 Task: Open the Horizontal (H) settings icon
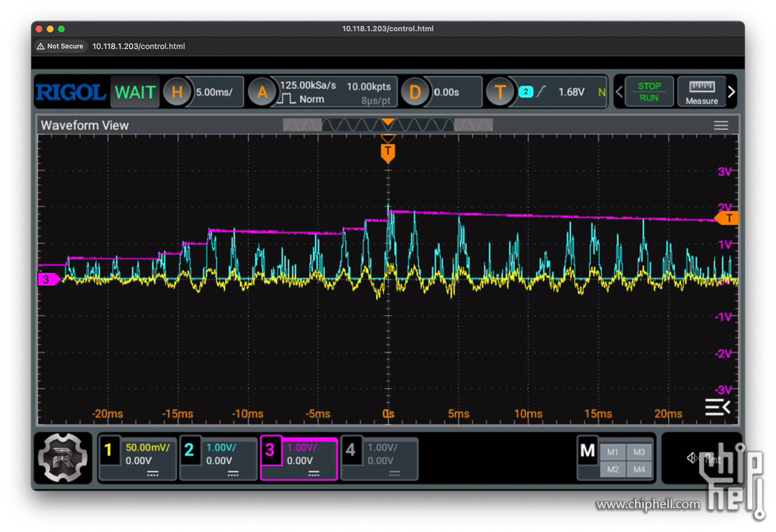[177, 92]
